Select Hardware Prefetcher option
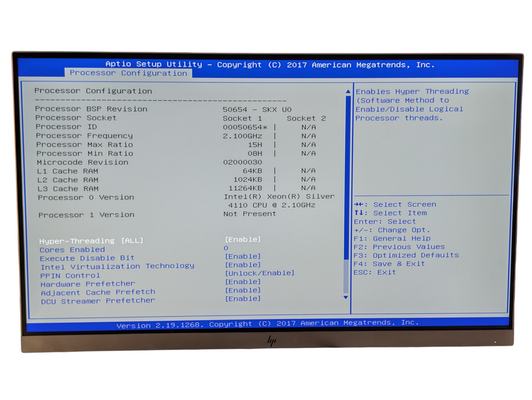Image resolution: width=532 pixels, height=400 pixels. pos(88,284)
